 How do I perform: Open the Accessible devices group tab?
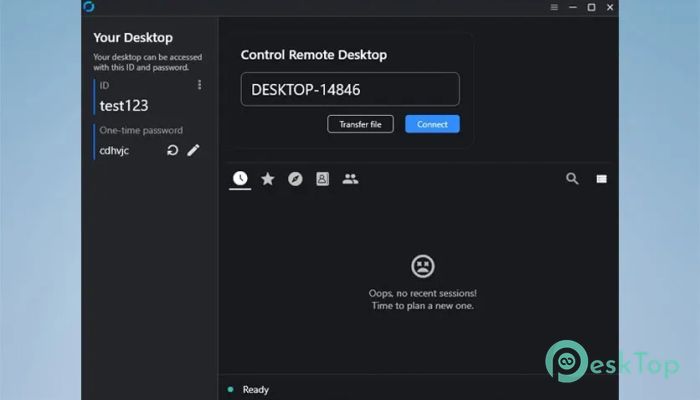pos(350,179)
